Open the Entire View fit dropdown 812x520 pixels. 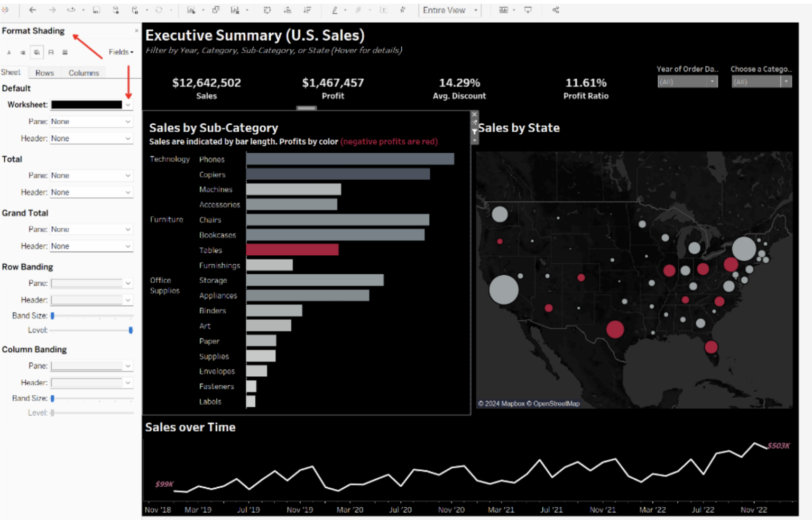[x=475, y=10]
